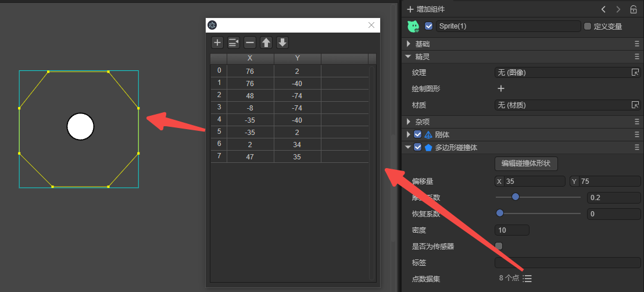The width and height of the screenshot is (644, 292).
Task: Open the point data list icon beside 8 个点
Action: pyautogui.click(x=527, y=279)
